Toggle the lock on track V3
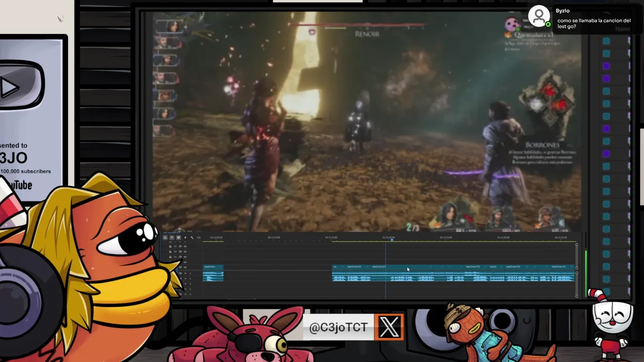Viewport: 644px width, 362px height. coord(171,257)
